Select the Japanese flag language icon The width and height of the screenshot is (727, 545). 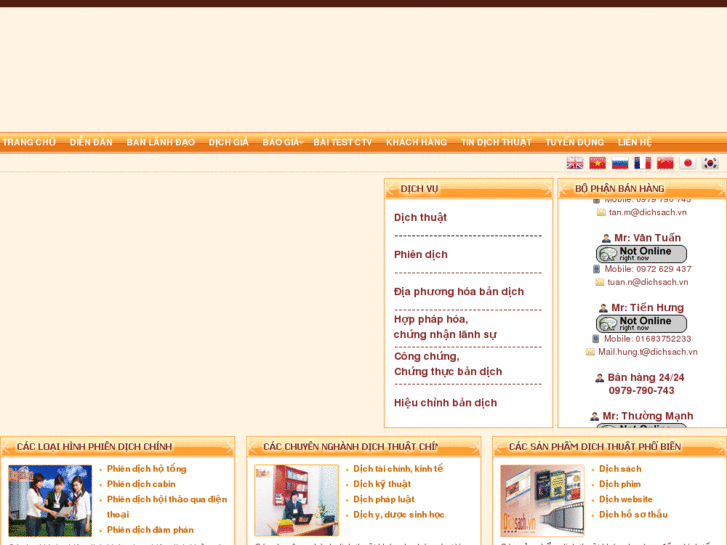[688, 163]
